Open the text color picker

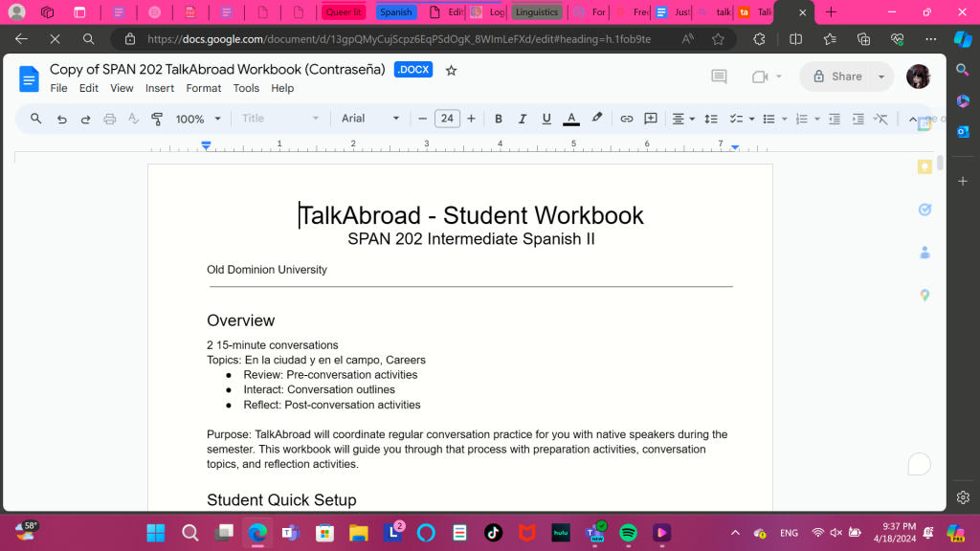(570, 119)
